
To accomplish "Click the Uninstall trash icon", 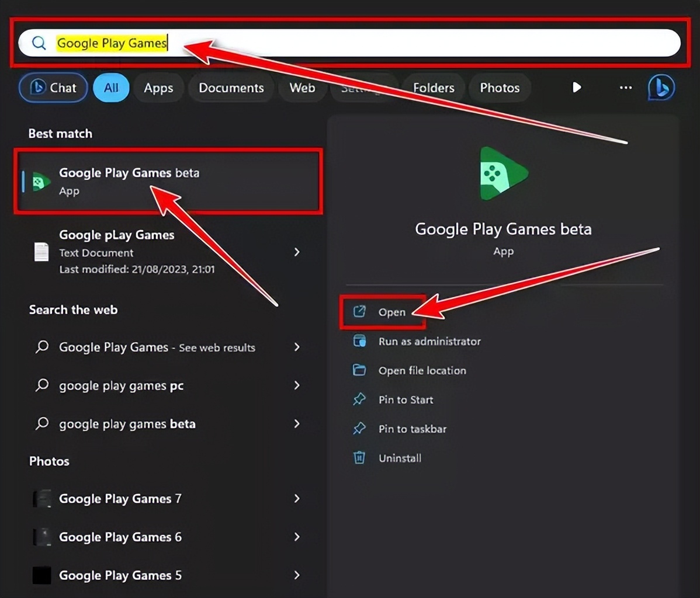I will tap(359, 458).
